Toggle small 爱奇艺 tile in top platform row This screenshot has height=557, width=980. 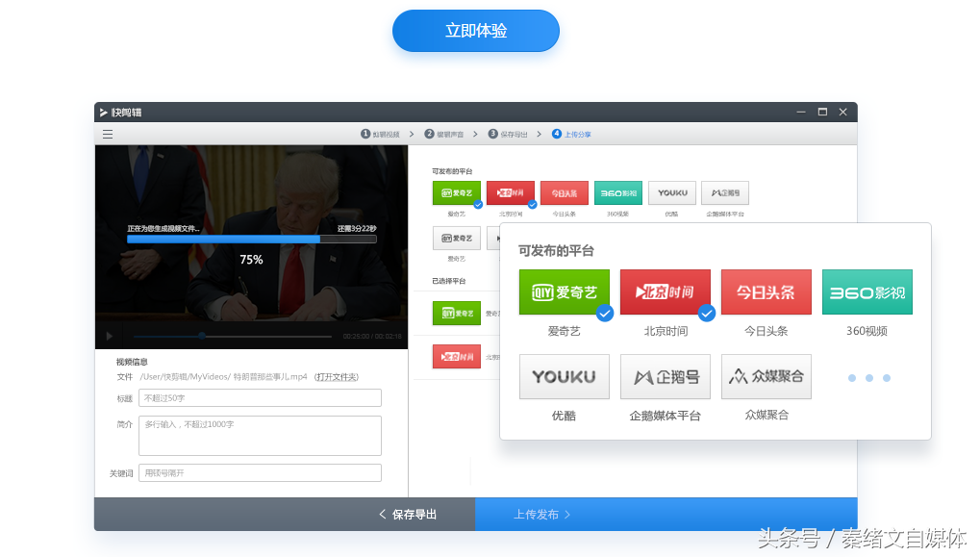point(456,192)
